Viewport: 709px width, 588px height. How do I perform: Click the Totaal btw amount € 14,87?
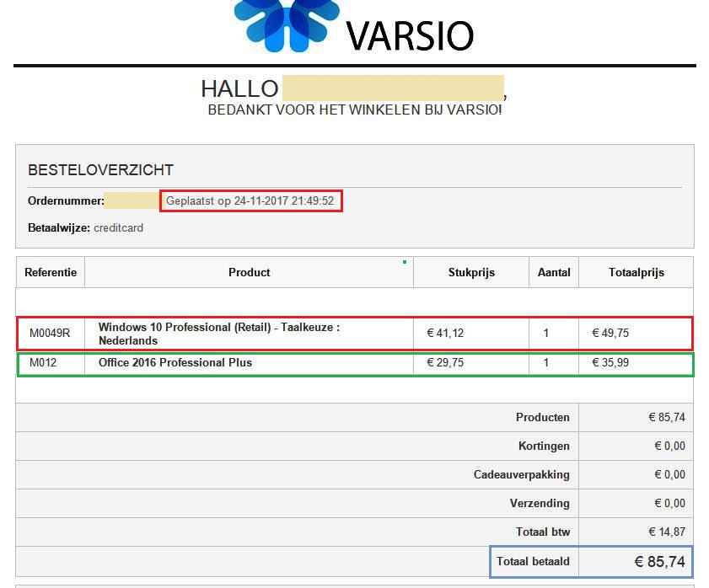667,532
